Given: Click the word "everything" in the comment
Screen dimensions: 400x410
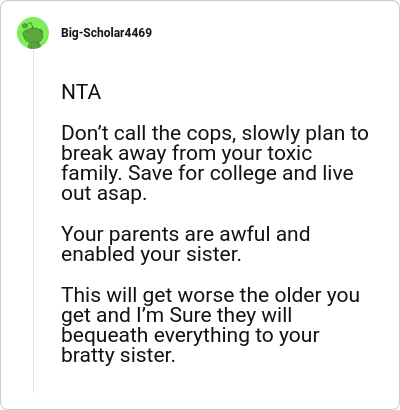Looking at the screenshot, I should (x=201, y=335).
